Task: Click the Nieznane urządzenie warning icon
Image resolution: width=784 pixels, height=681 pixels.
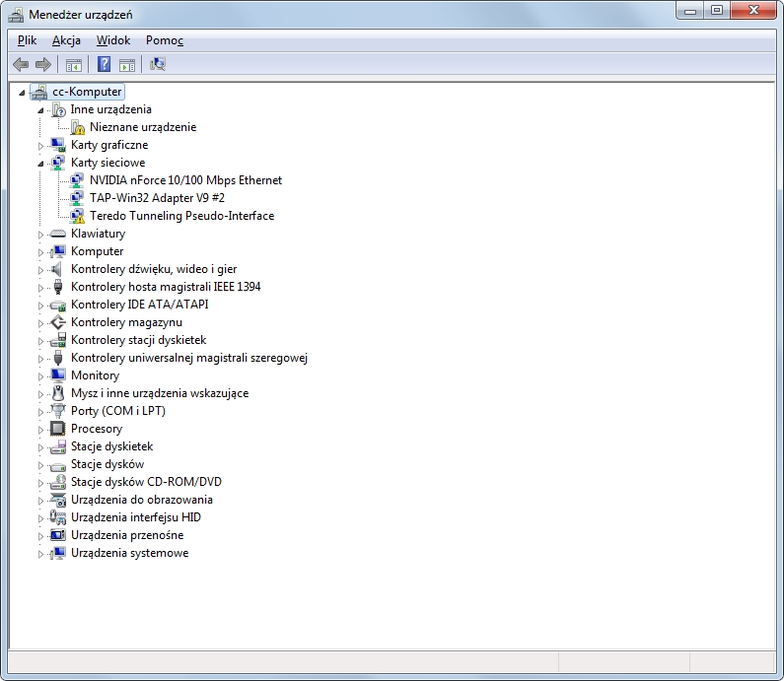Action: coord(78,127)
